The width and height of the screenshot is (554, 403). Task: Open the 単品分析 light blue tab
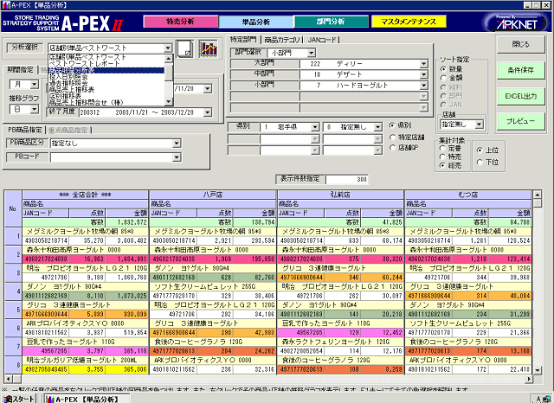(x=256, y=22)
